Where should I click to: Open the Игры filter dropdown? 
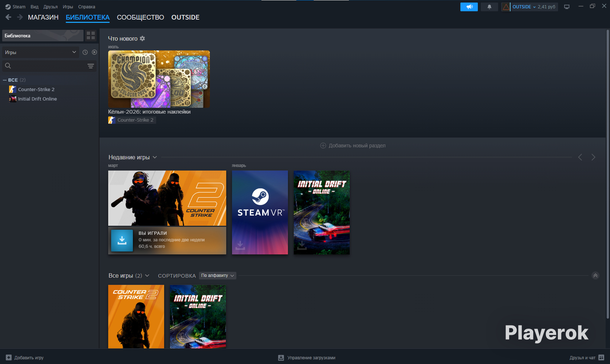click(x=40, y=52)
